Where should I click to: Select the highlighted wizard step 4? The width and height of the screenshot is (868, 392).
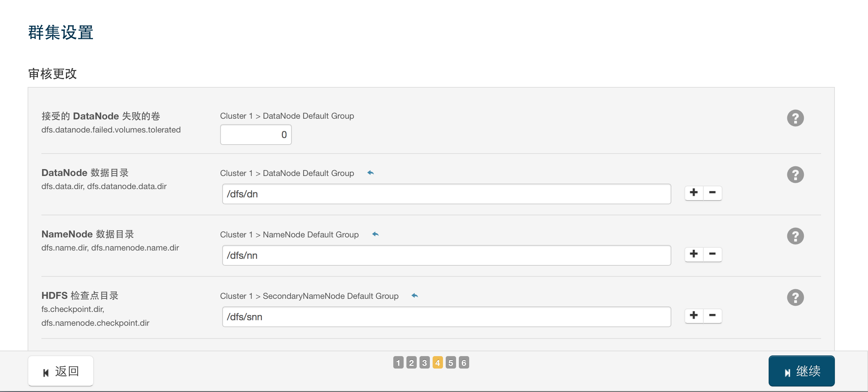[437, 363]
